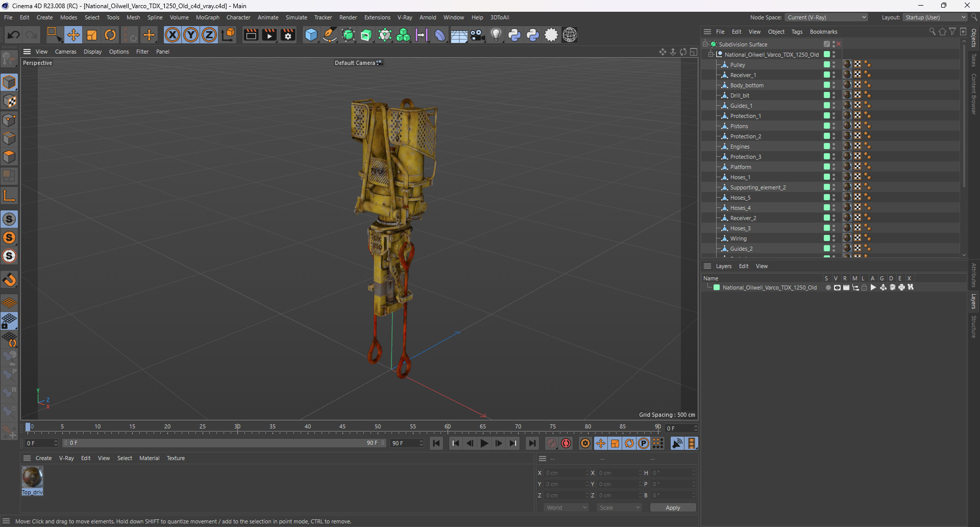The image size is (980, 527).
Task: Open the Simulate menu
Action: [296, 17]
